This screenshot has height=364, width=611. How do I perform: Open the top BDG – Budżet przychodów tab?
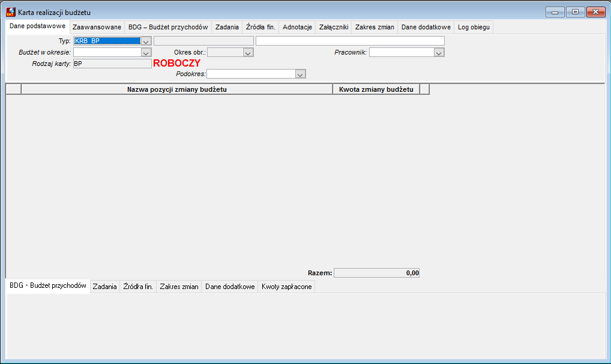tap(168, 27)
